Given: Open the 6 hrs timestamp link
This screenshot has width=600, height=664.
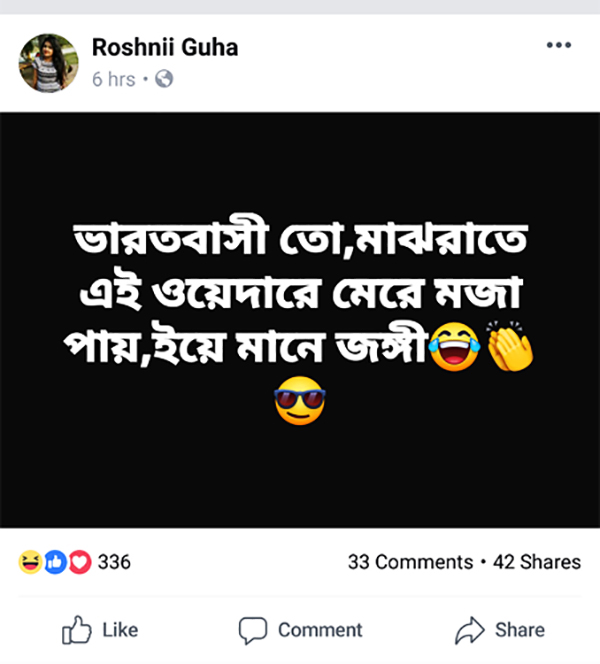Looking at the screenshot, I should (x=112, y=79).
